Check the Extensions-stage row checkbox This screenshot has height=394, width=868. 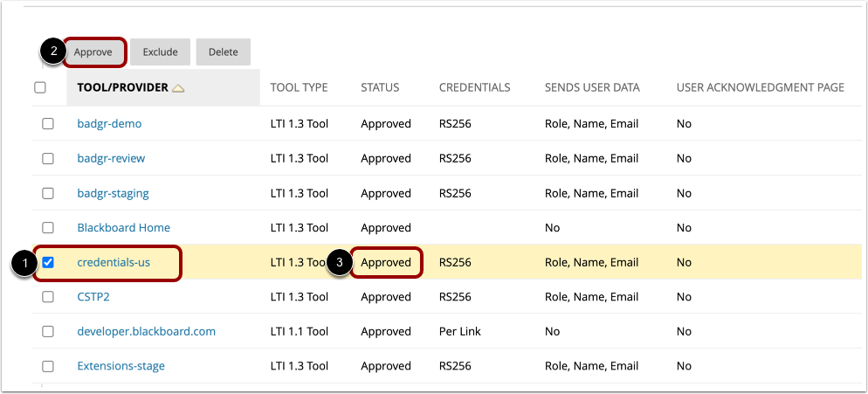[48, 366]
